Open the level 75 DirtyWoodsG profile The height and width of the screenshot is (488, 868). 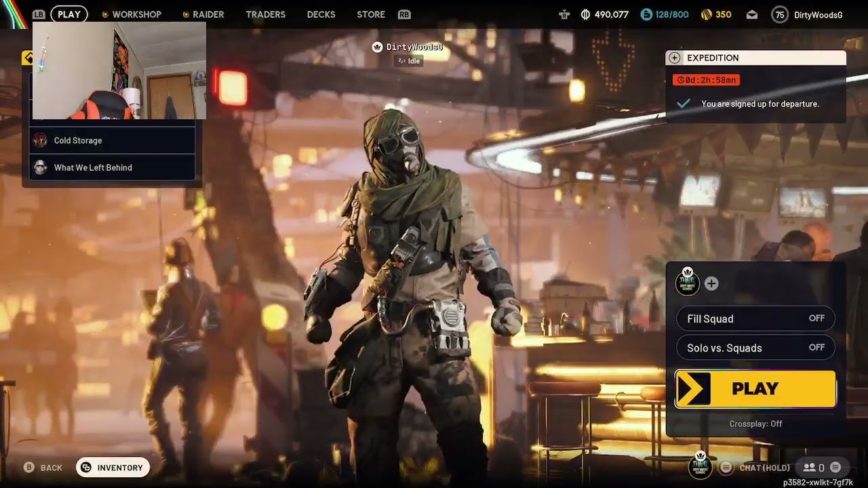[x=808, y=14]
